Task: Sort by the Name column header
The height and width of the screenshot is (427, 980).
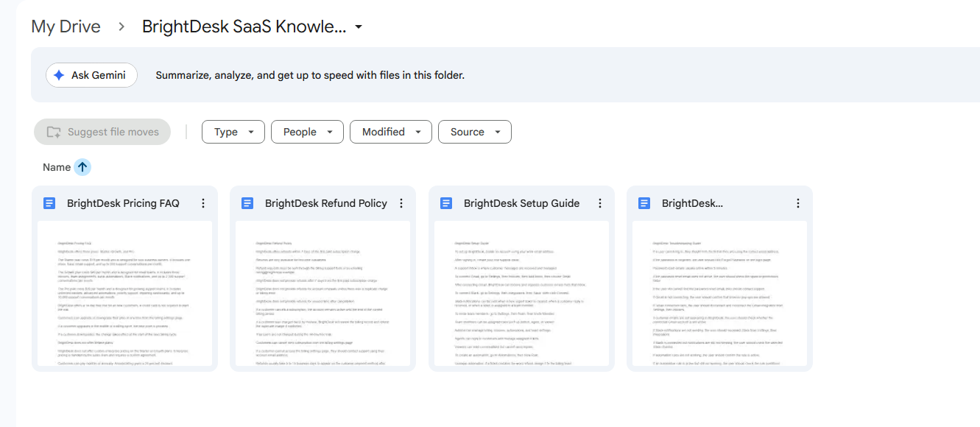Action: [57, 167]
